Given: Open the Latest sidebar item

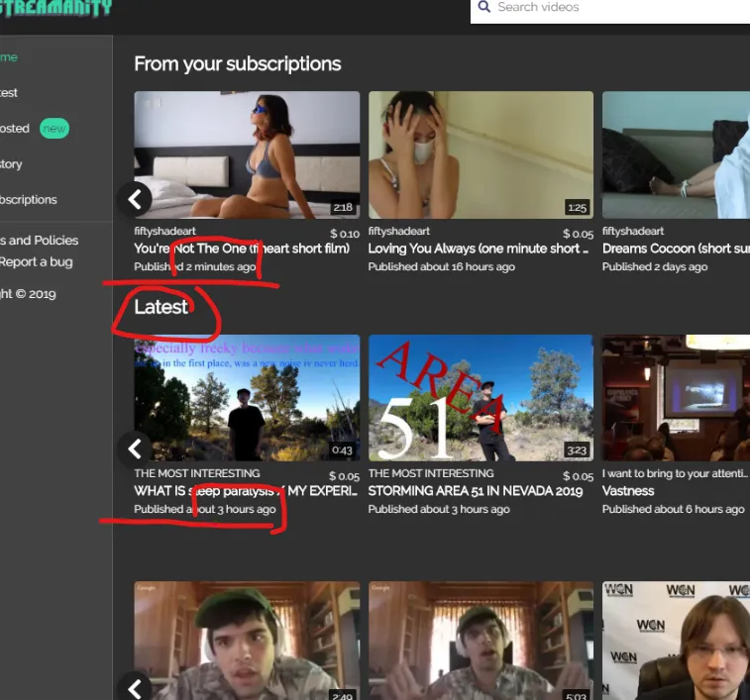Looking at the screenshot, I should (x=9, y=93).
